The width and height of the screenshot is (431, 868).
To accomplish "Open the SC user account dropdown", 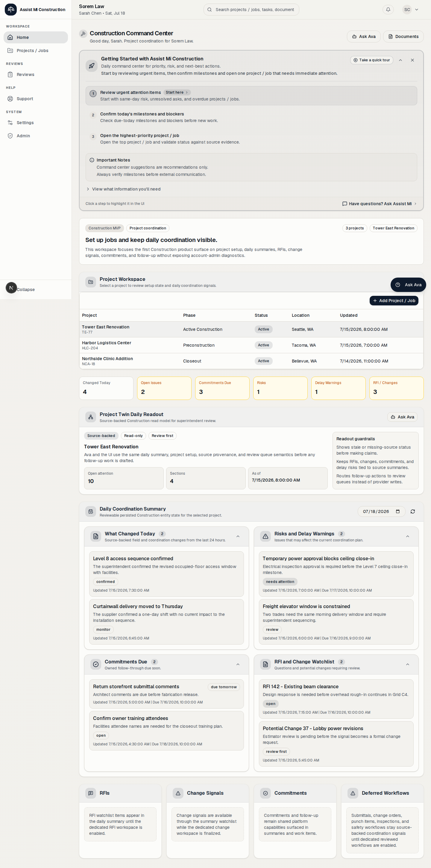I will pyautogui.click(x=411, y=10).
